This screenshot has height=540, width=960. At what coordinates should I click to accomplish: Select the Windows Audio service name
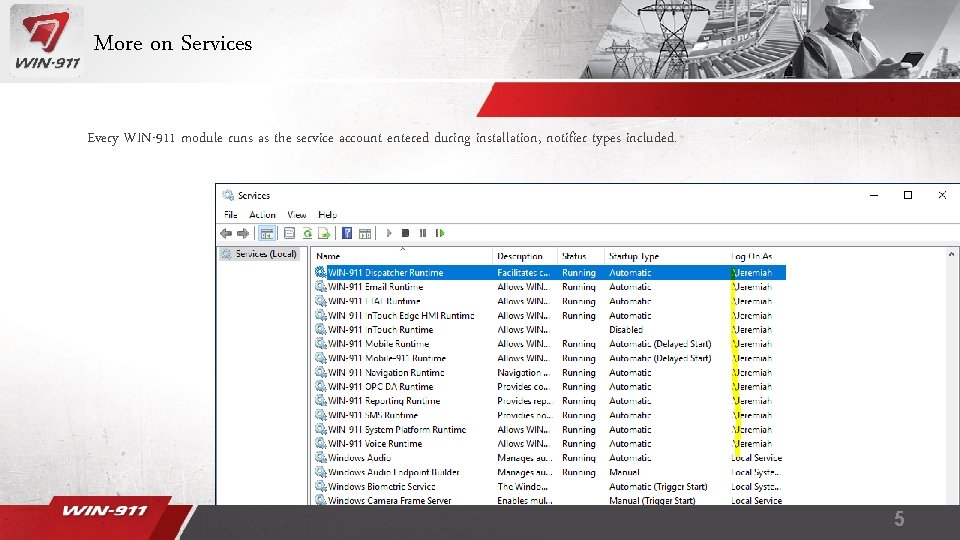359,457
